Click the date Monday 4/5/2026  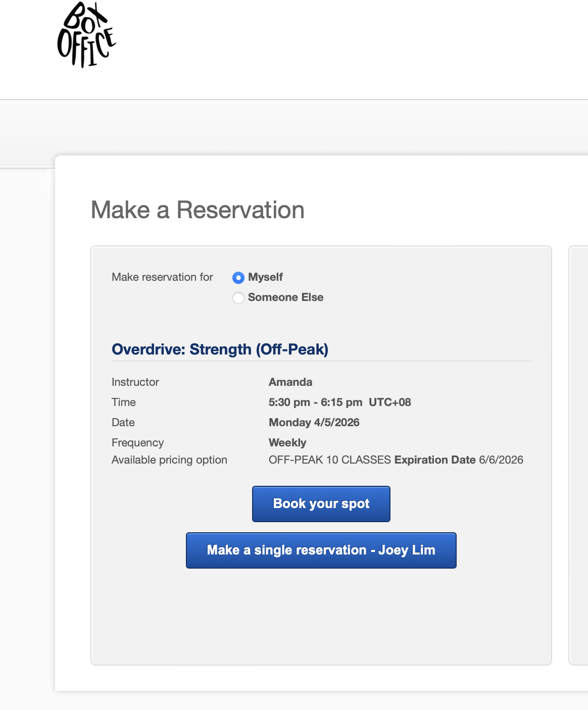(314, 423)
